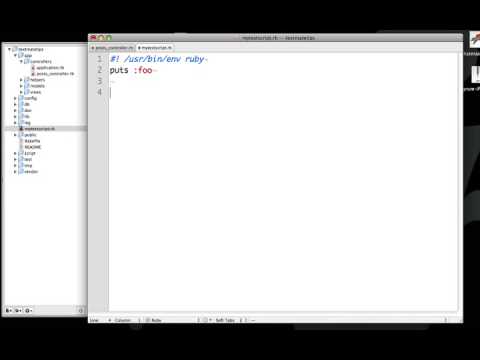The height and width of the screenshot is (360, 480).
Task: Switch to the posts_controller.rb tab
Action: [112, 48]
